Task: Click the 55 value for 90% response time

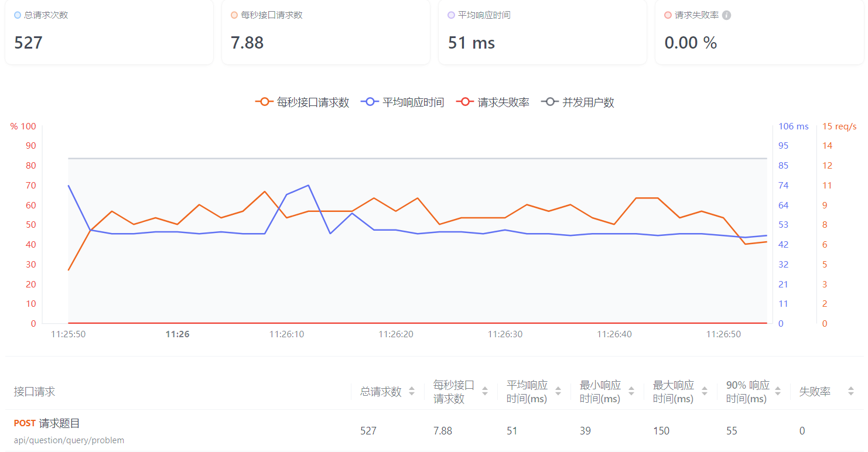Action: point(732,431)
